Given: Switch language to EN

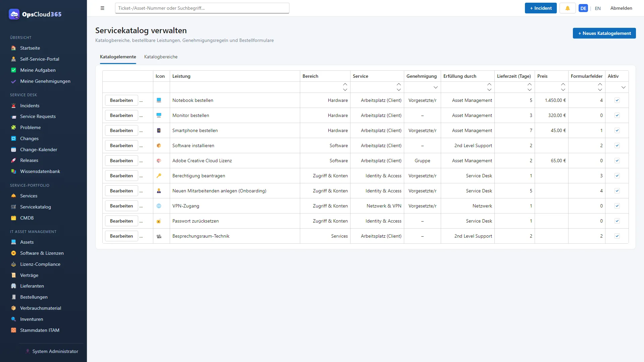Looking at the screenshot, I should (x=598, y=8).
